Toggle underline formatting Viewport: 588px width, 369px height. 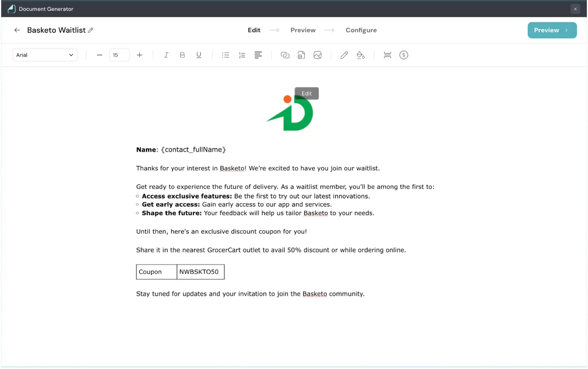click(x=199, y=55)
